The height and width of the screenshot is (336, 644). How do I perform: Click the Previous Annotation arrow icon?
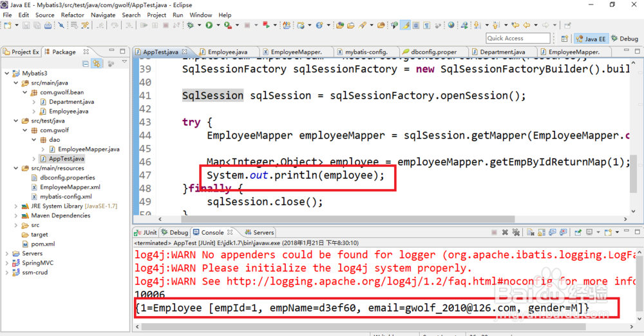coord(496,26)
